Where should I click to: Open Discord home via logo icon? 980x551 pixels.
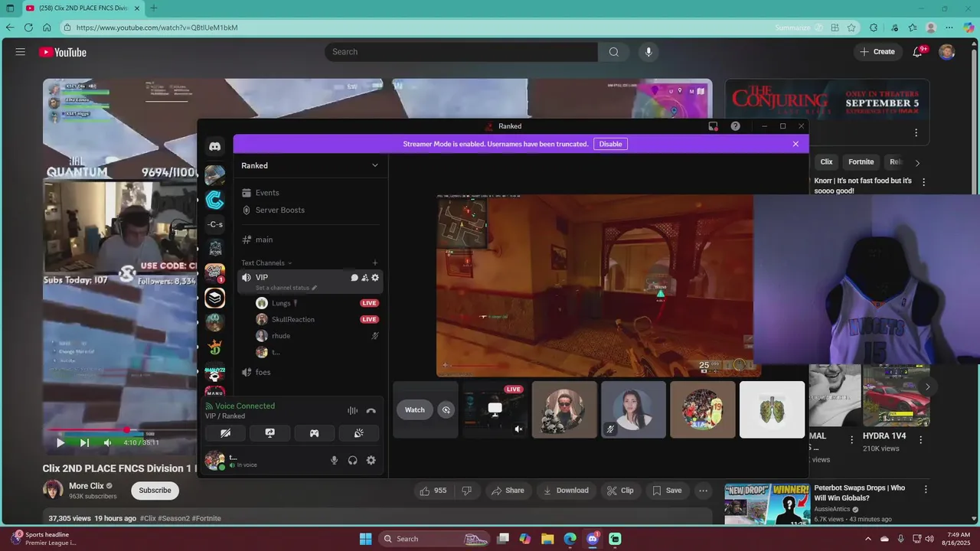coord(215,146)
